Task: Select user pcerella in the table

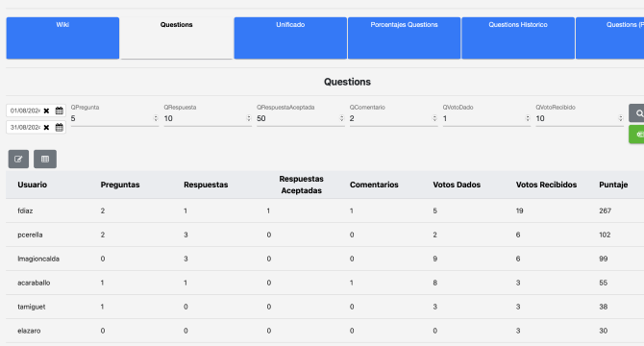Action: tap(30, 235)
